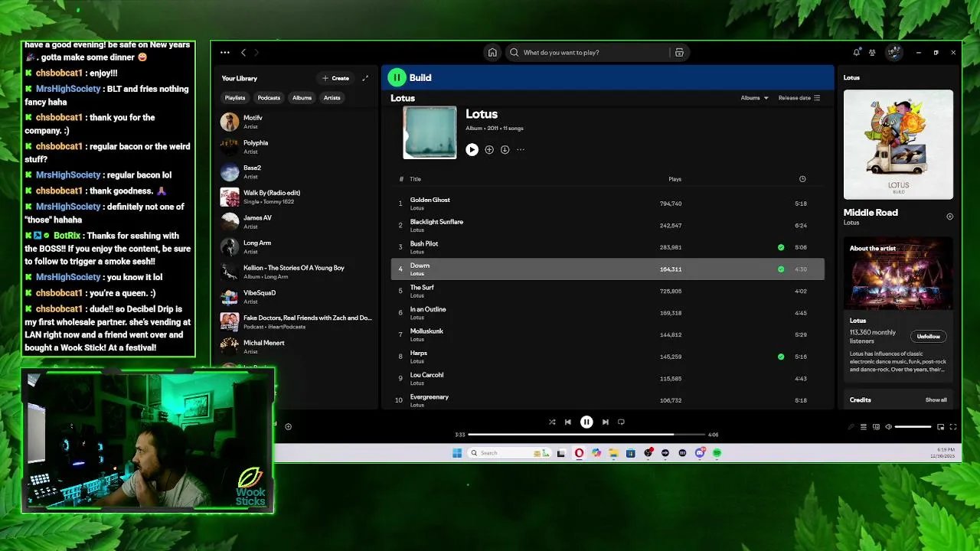
Task: Save the Lotus album to library with the plus icon
Action: pyautogui.click(x=489, y=149)
